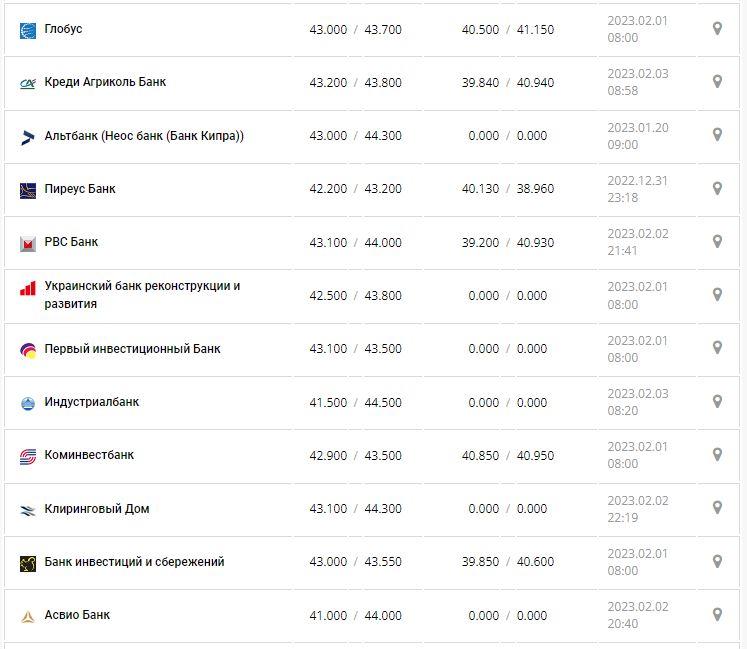Show Пиреус Банк branch locations pin

click(x=717, y=188)
